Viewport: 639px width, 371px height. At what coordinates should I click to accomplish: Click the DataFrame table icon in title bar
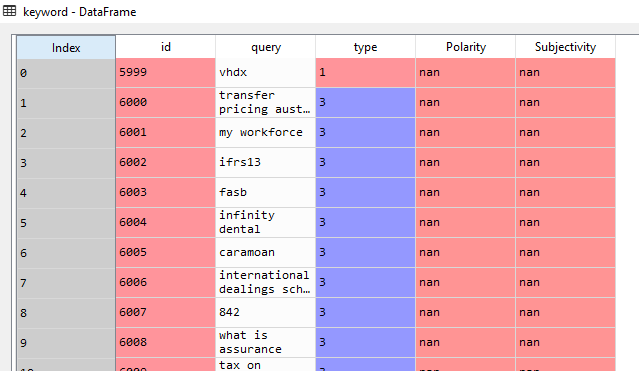pyautogui.click(x=9, y=11)
